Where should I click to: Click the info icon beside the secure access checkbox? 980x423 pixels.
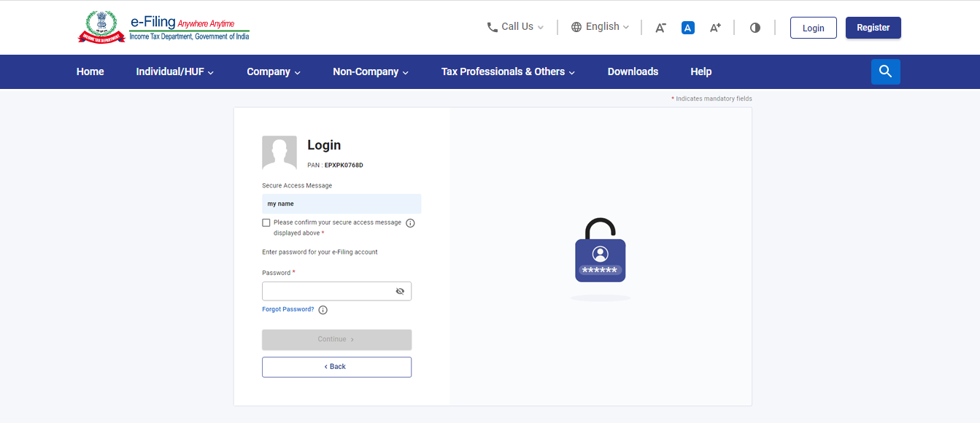[410, 222]
